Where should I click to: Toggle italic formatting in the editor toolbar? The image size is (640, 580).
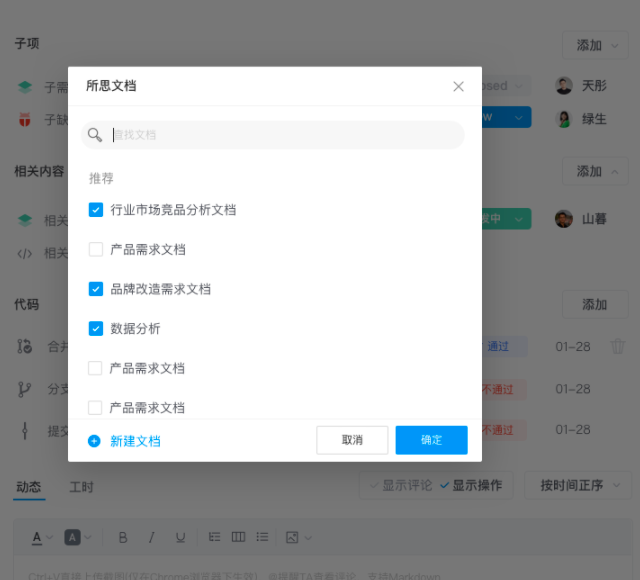click(152, 537)
